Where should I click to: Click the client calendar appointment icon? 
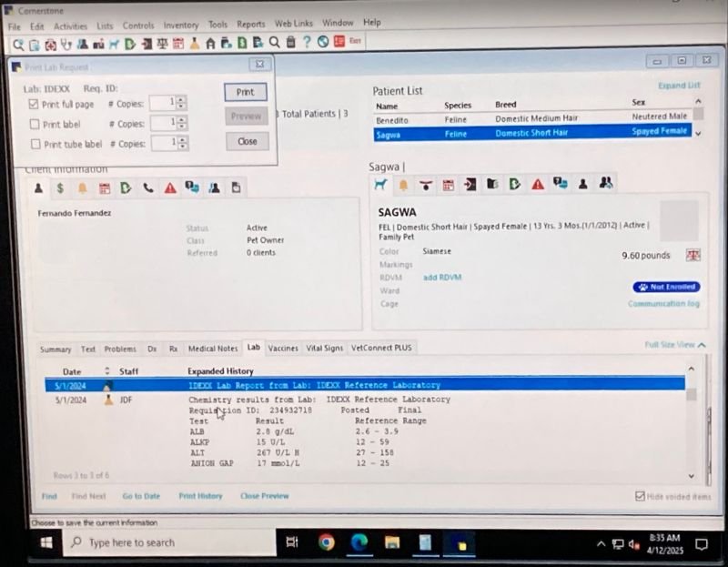click(105, 188)
